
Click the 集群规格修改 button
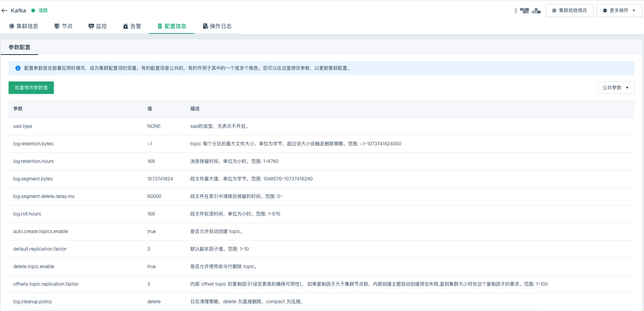(x=569, y=11)
